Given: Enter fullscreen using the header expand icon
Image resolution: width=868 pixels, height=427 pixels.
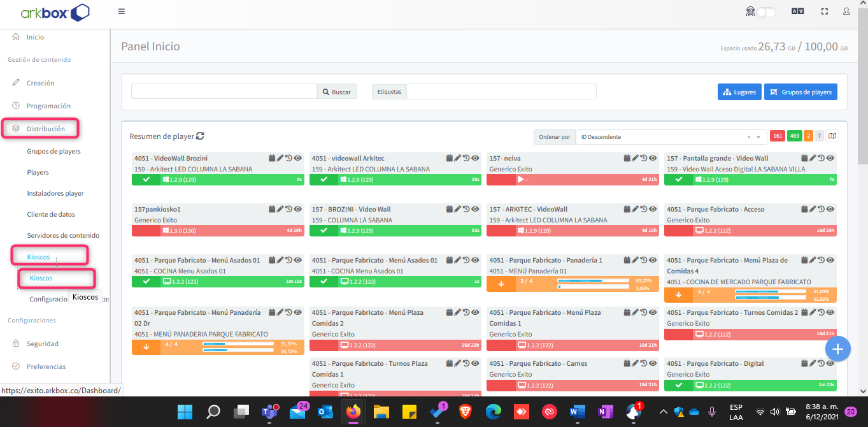Looking at the screenshot, I should (x=825, y=11).
